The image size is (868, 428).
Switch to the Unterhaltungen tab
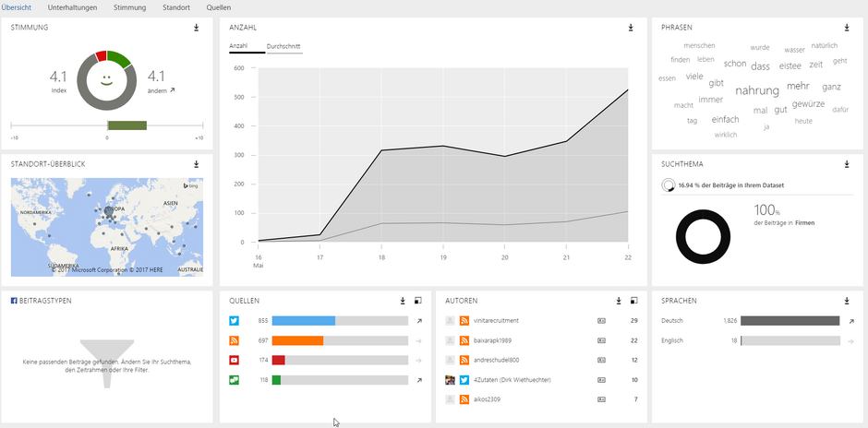click(73, 7)
